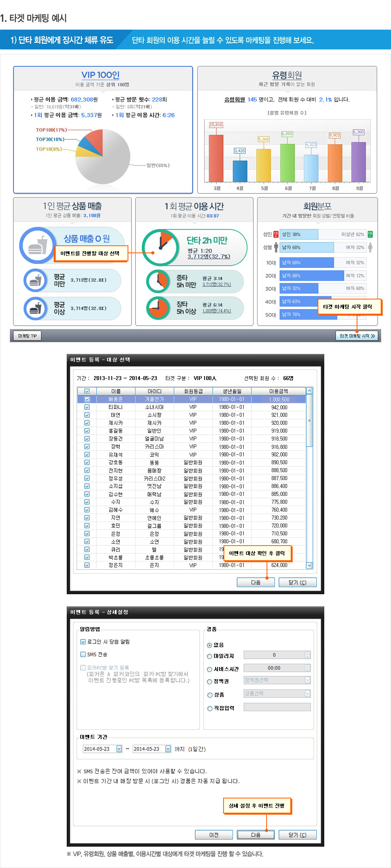The image size is (391, 868).
Task: Uncheck the 배용준 row checkbox
Action: click(87, 399)
